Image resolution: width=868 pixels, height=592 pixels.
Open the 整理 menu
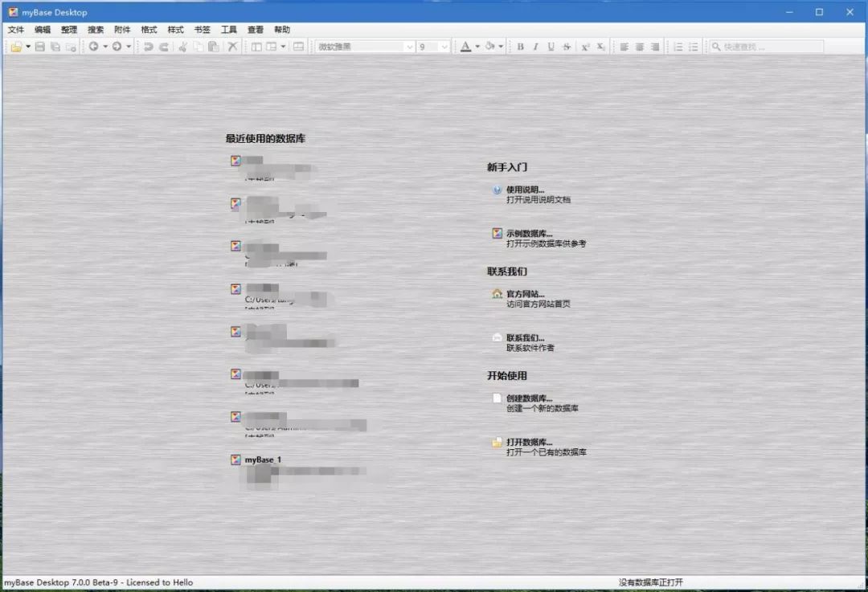[69, 30]
